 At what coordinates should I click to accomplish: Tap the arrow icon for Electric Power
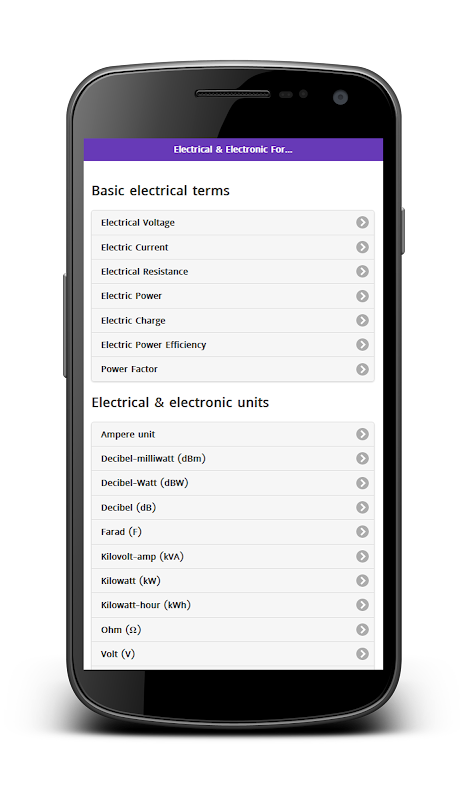362,296
